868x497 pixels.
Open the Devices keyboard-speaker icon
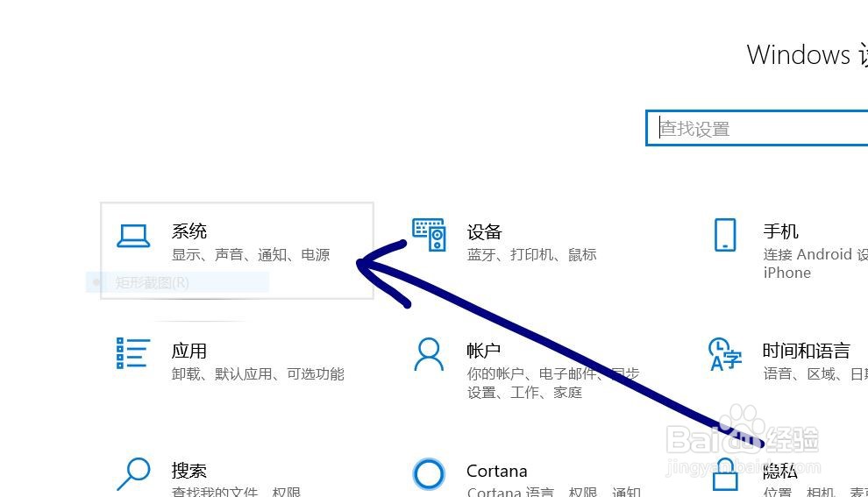click(x=429, y=235)
